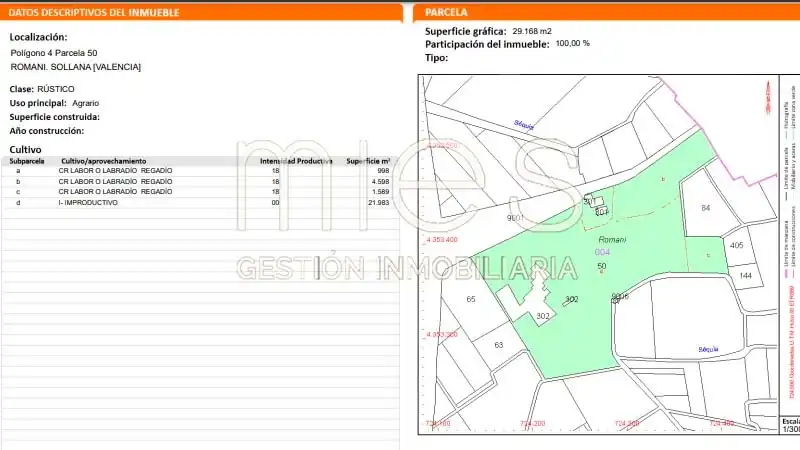Click 'ROMANI. SOLLANA [VALENCIA]' address line
Viewport: 800px width, 450px height.
click(x=76, y=67)
